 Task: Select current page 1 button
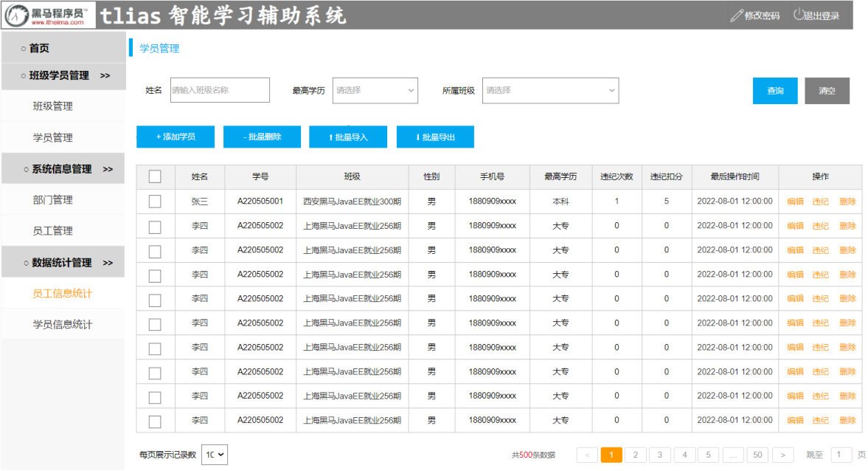(x=611, y=455)
